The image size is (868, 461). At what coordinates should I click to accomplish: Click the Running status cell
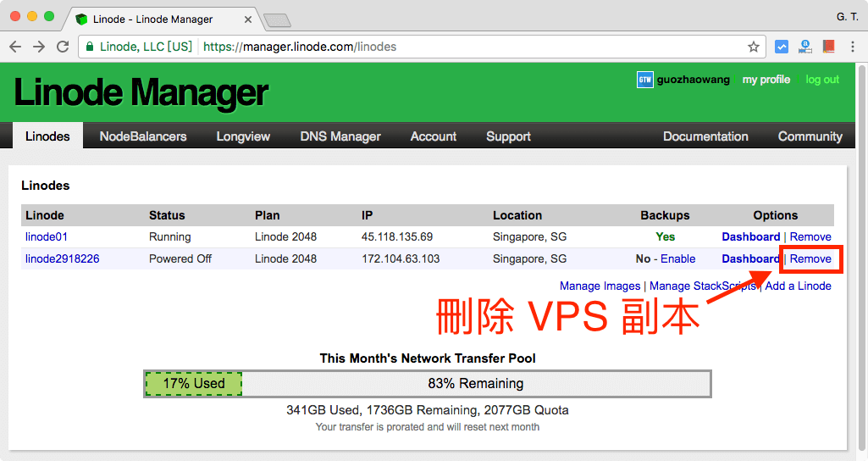pyautogui.click(x=170, y=236)
